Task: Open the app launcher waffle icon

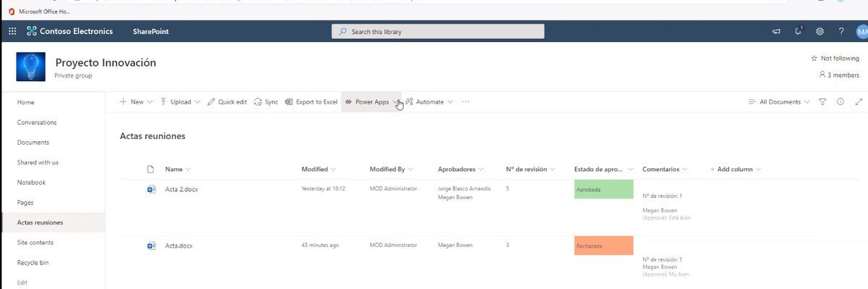Action: click(x=12, y=31)
